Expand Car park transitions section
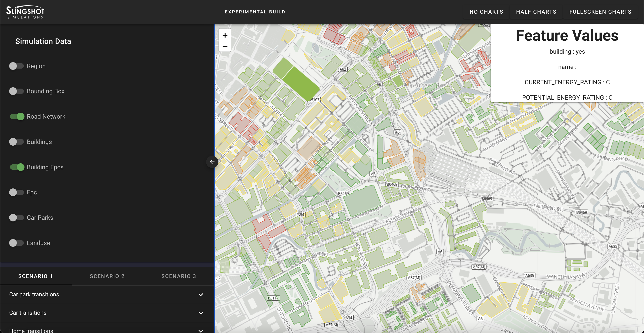The width and height of the screenshot is (644, 333). tap(107, 294)
